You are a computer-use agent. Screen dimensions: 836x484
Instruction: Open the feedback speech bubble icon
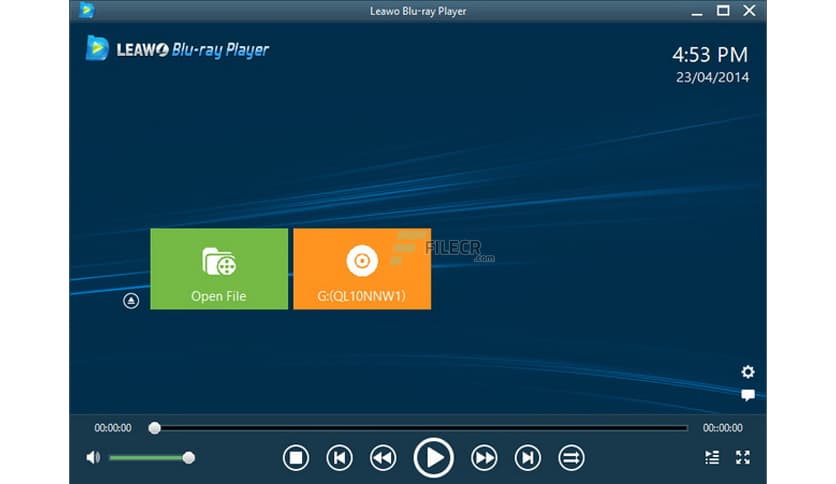[748, 395]
